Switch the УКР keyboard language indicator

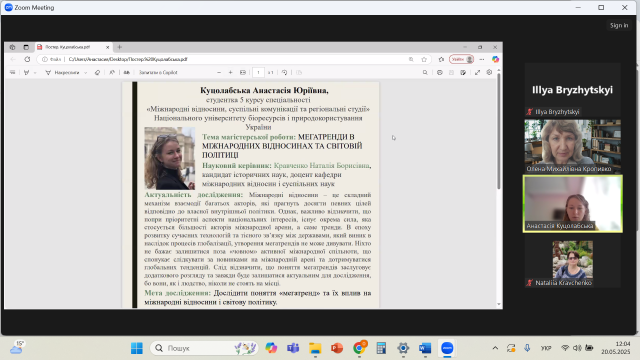tap(546, 348)
